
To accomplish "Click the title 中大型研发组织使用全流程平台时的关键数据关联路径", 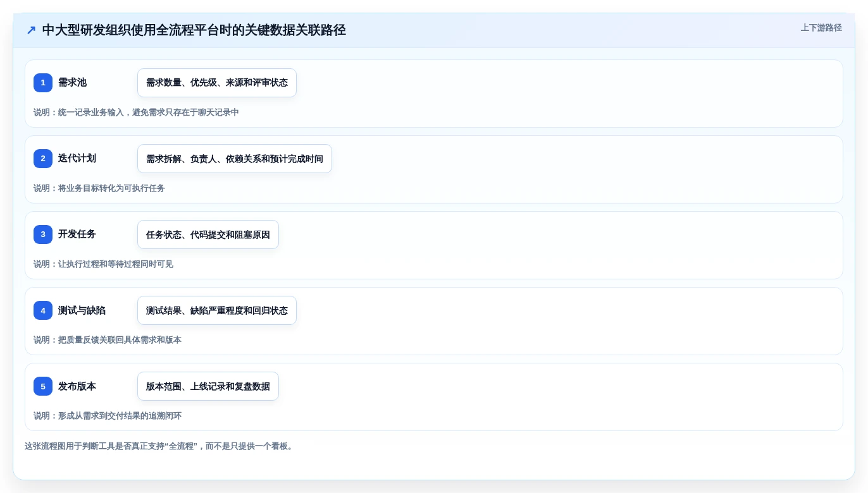I will (194, 30).
